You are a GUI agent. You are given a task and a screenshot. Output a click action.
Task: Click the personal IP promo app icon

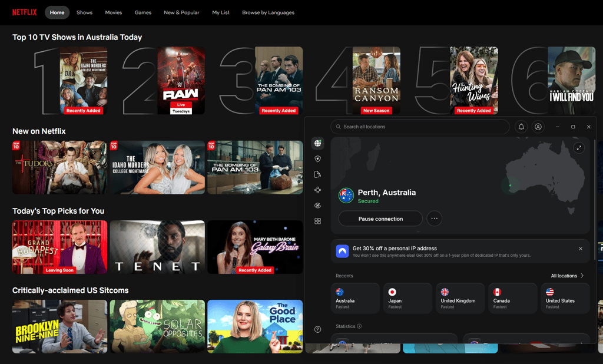(342, 252)
